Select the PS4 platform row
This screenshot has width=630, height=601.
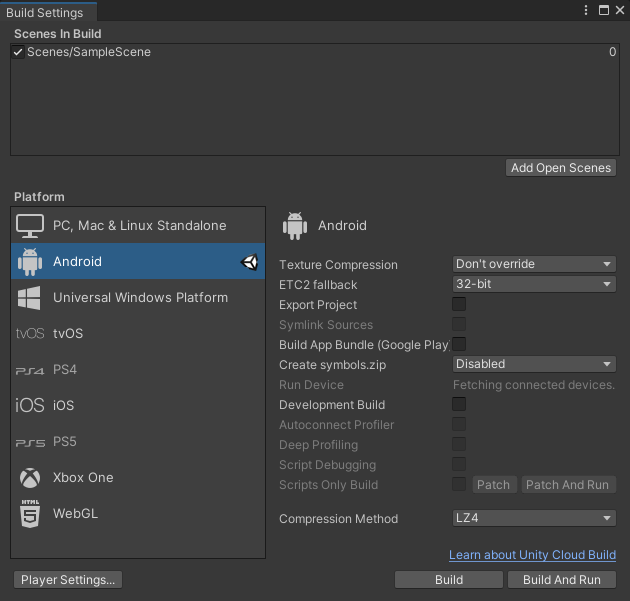pos(138,370)
